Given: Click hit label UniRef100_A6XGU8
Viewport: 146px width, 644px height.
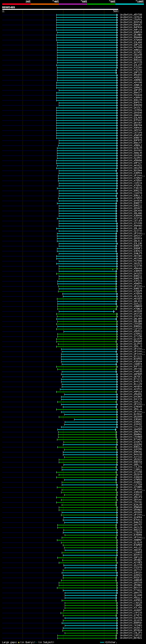Looking at the screenshot, I should (x=131, y=311).
